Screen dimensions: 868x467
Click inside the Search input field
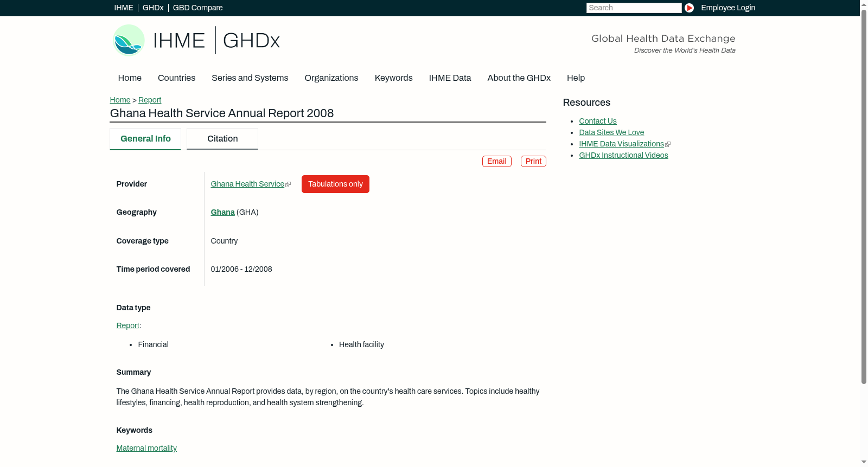pyautogui.click(x=634, y=8)
